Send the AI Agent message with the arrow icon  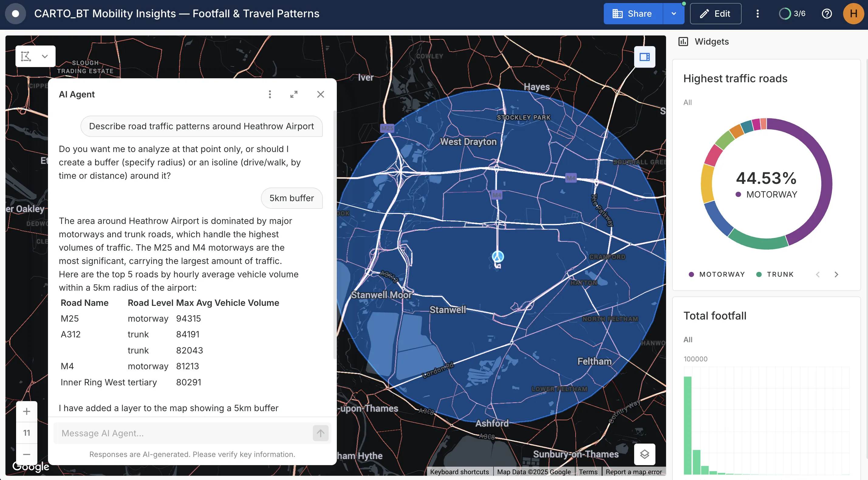point(320,433)
